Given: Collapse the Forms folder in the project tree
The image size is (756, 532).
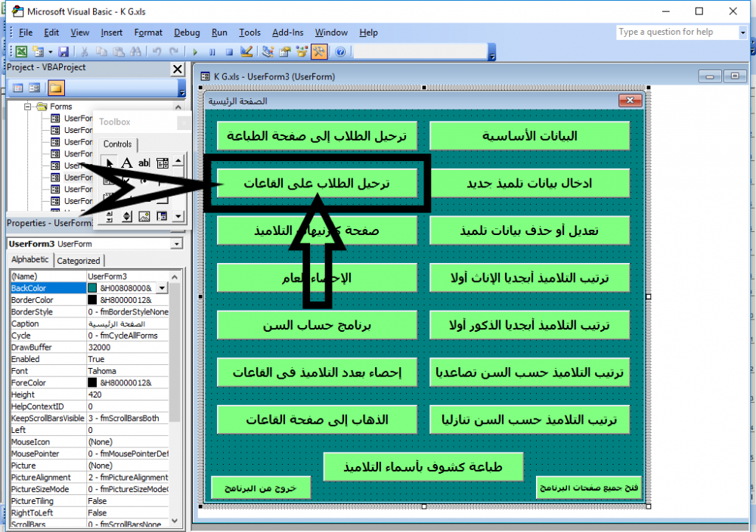Looking at the screenshot, I should 29,107.
